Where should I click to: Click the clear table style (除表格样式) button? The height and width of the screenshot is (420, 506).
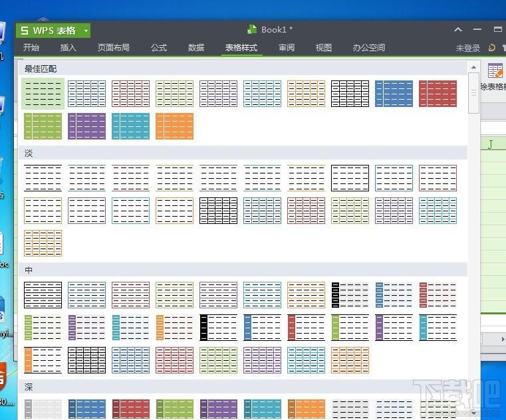[x=494, y=77]
